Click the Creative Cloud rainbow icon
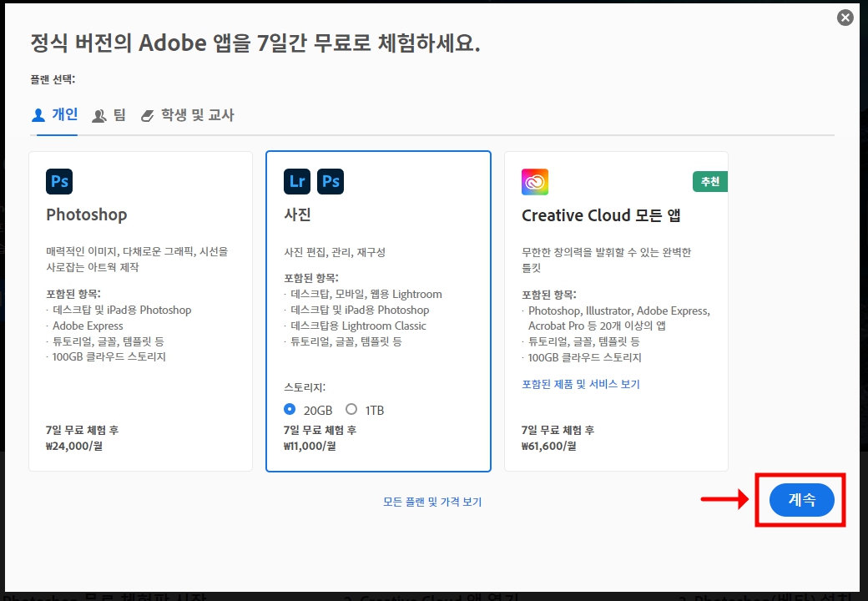This screenshot has height=601, width=868. pos(535,182)
